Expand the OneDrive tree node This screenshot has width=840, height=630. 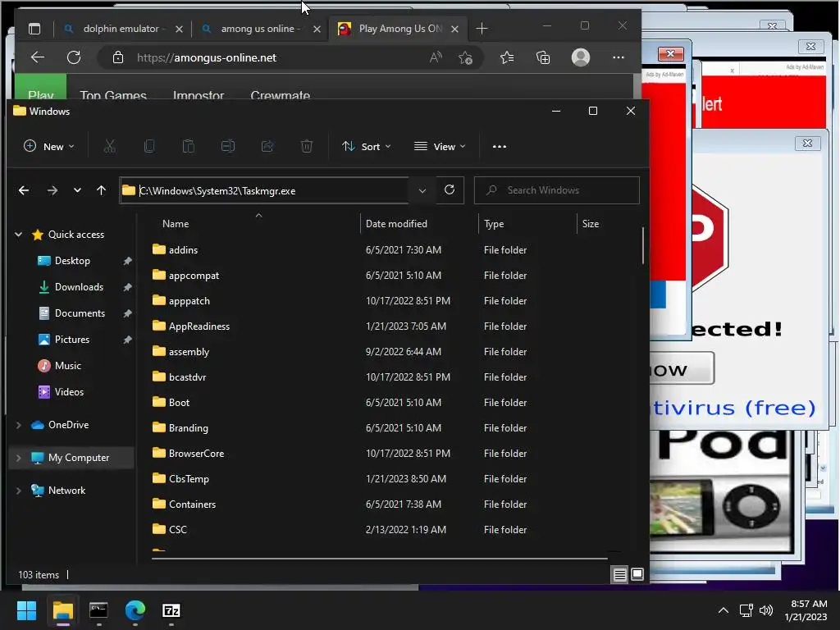(19, 425)
